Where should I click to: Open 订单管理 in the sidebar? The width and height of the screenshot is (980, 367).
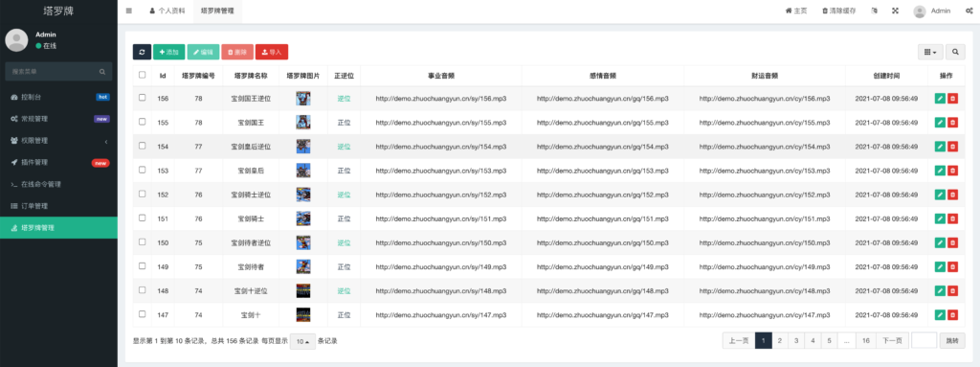58,206
